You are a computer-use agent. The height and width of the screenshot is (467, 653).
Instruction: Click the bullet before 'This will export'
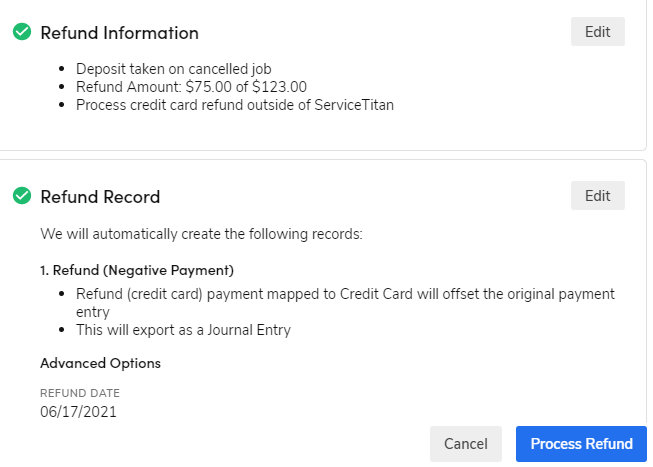tap(63, 331)
